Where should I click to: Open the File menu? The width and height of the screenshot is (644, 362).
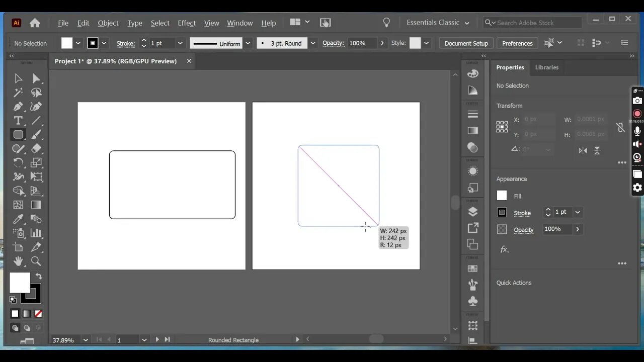click(x=63, y=23)
